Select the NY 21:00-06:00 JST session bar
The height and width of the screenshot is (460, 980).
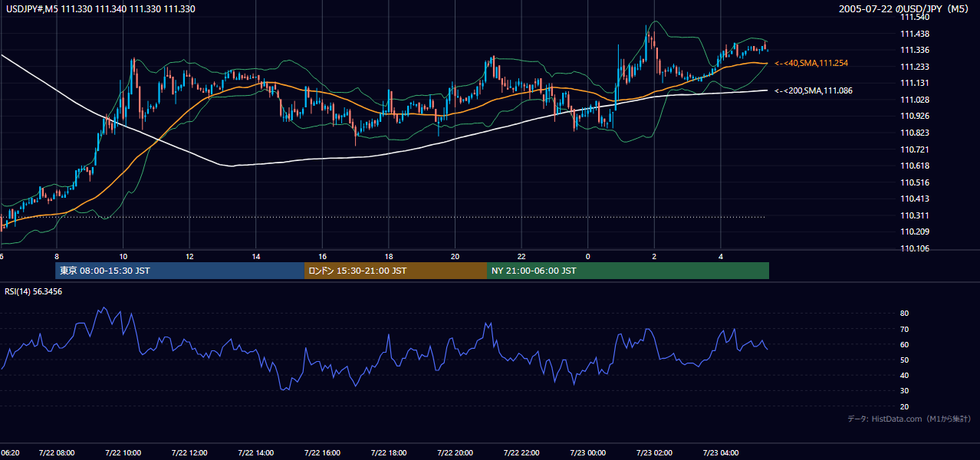point(628,271)
